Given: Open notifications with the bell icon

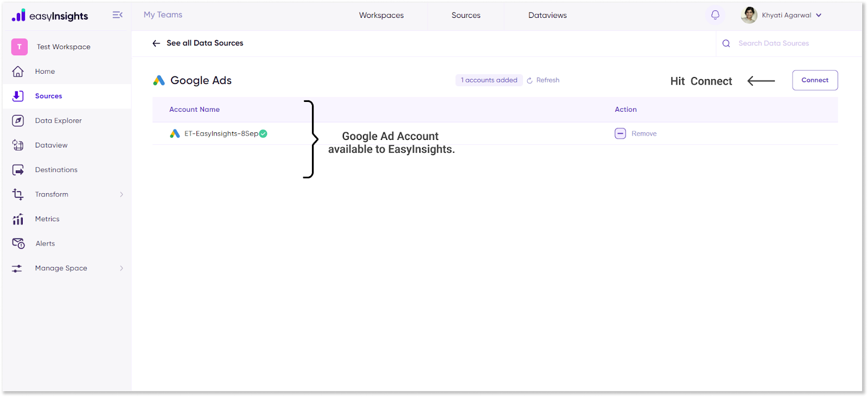Looking at the screenshot, I should pyautogui.click(x=715, y=15).
